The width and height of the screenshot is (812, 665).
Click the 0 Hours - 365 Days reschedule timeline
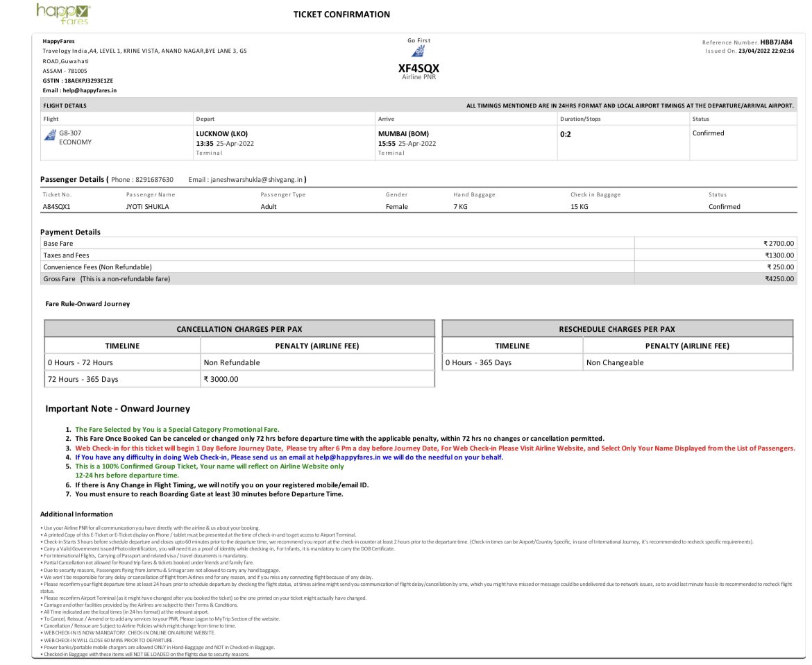[513, 362]
